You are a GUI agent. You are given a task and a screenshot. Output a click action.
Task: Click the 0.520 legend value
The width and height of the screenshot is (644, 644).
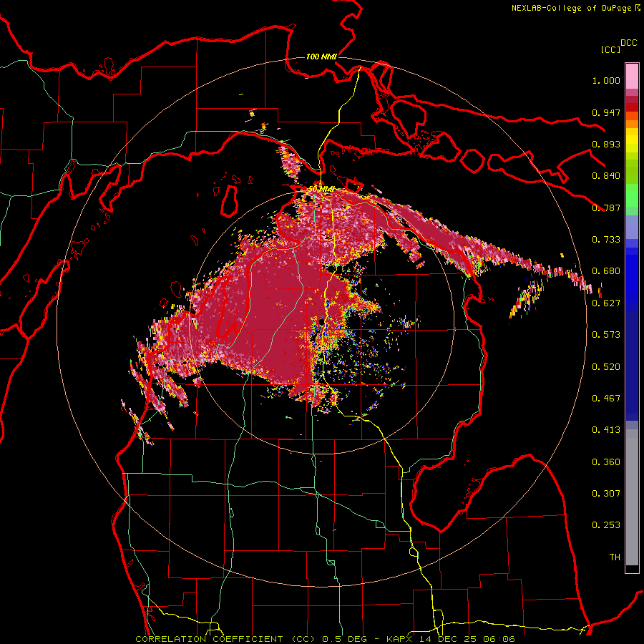pyautogui.click(x=606, y=367)
